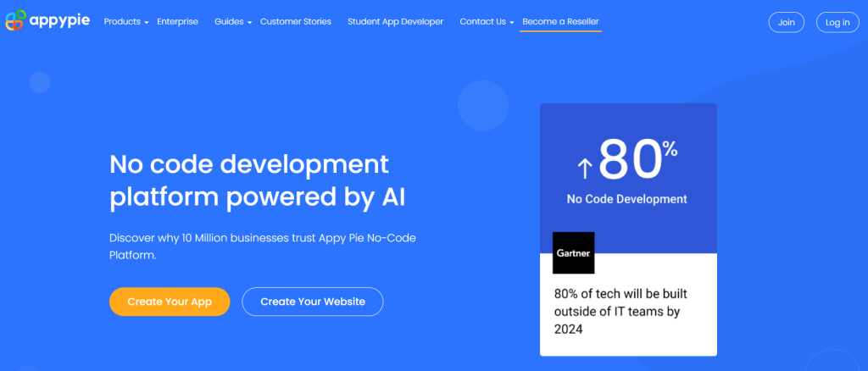Screen dimensions: 868x371
Task: Open Customer Stories page
Action: pos(296,21)
